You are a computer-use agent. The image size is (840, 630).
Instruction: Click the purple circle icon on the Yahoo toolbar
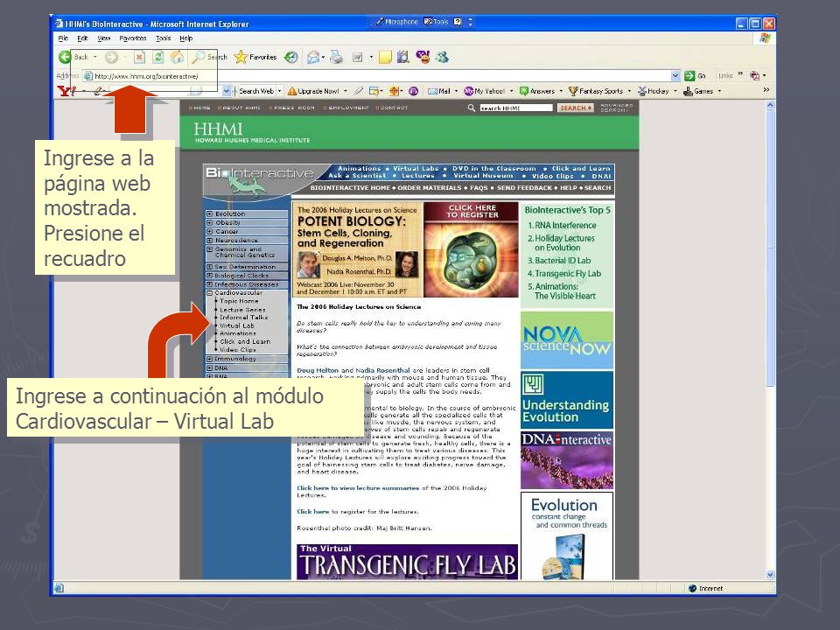coord(413,91)
